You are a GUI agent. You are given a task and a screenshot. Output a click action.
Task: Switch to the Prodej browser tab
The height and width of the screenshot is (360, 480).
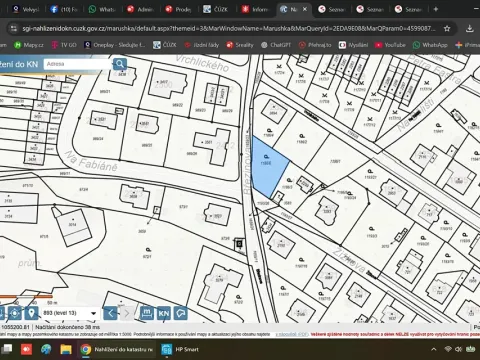coord(178,9)
